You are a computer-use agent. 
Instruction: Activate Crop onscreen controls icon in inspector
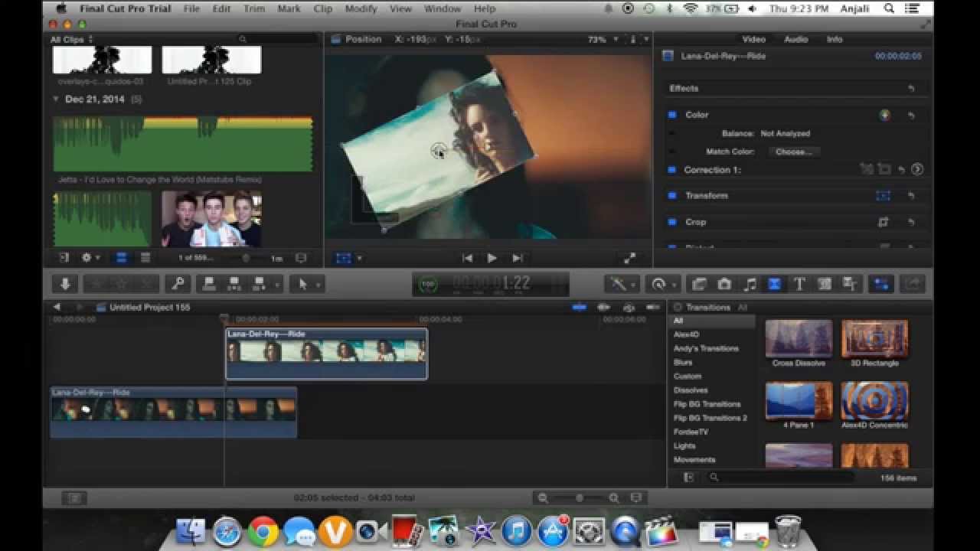pos(884,222)
